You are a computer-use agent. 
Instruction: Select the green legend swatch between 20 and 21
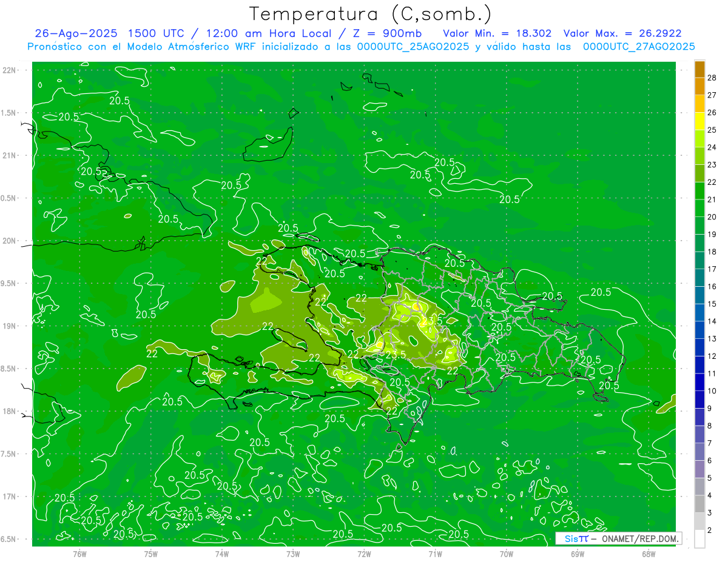click(x=699, y=209)
